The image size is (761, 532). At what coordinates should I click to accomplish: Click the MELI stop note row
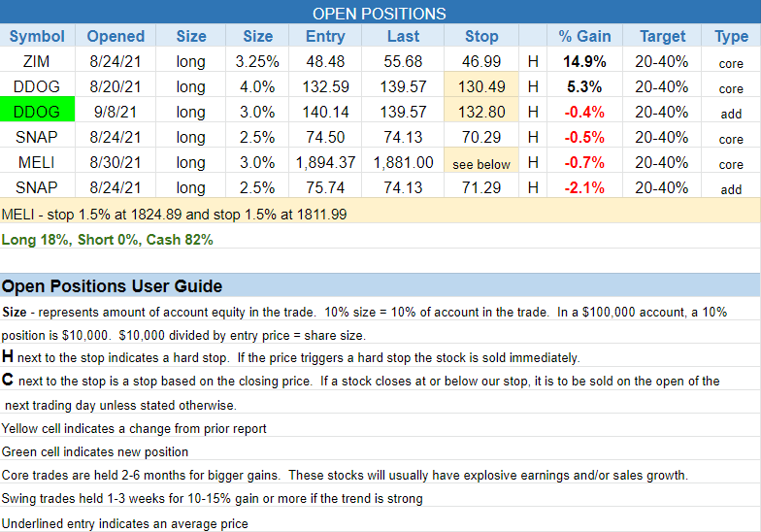tap(380, 211)
